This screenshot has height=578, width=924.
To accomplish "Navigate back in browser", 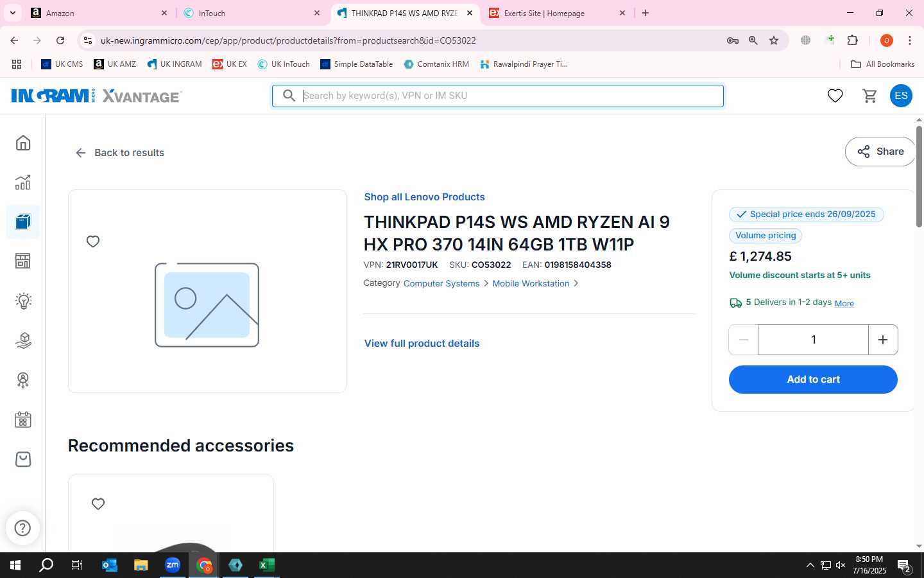I will pos(14,40).
